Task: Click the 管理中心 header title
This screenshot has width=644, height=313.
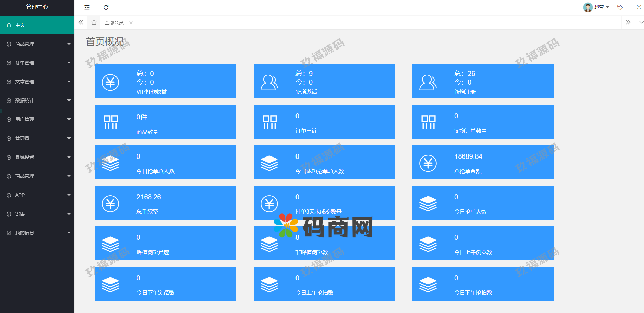Action: coord(37,7)
